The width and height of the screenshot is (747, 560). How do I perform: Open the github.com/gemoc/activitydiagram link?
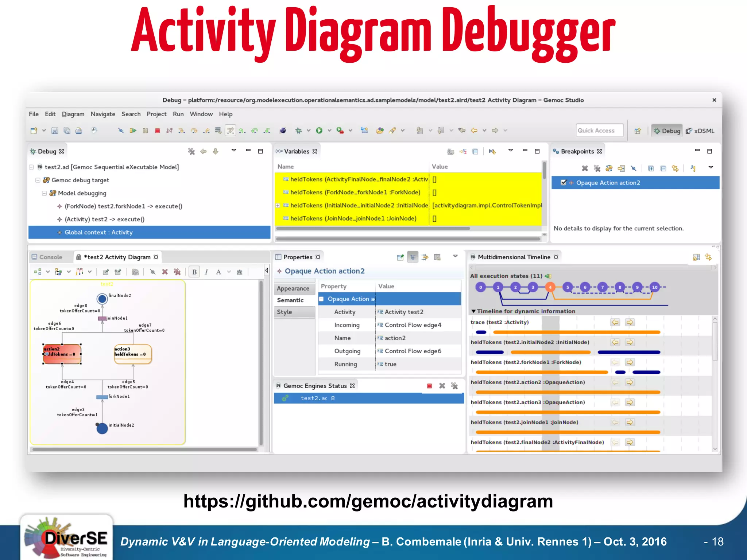point(368,501)
